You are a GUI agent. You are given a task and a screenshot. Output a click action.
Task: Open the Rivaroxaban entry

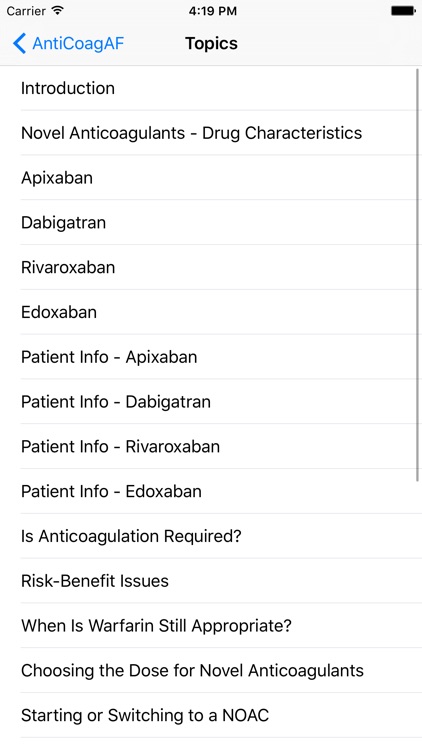211,267
